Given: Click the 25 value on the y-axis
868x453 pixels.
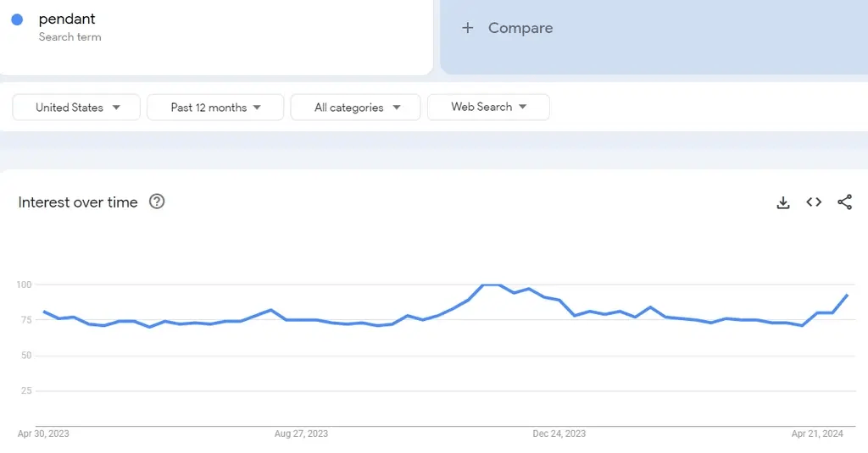Looking at the screenshot, I should click(26, 390).
